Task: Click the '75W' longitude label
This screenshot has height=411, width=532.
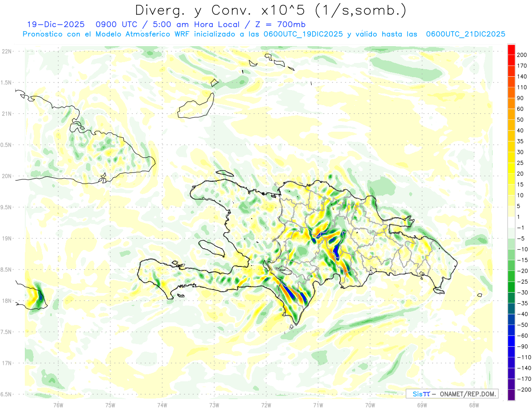Action: point(110,405)
